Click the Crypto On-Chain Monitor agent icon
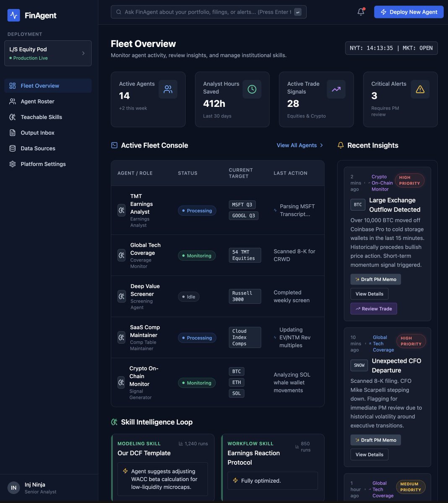Viewport: 448px width, 503px height. click(121, 383)
